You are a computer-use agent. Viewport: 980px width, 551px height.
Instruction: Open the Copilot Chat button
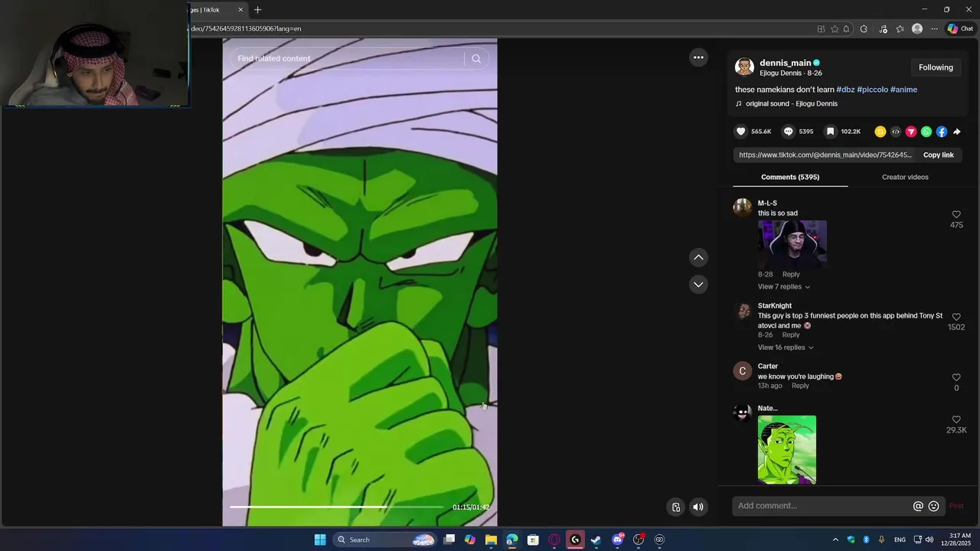click(x=959, y=29)
